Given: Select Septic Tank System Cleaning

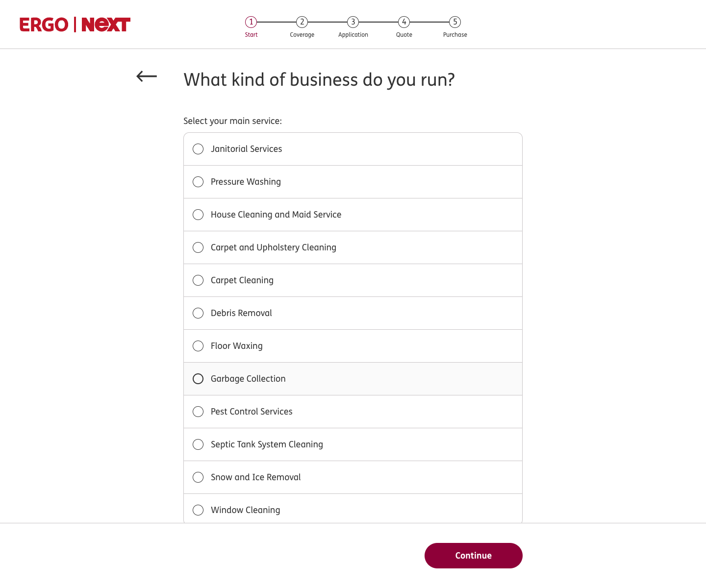Looking at the screenshot, I should click(x=198, y=444).
